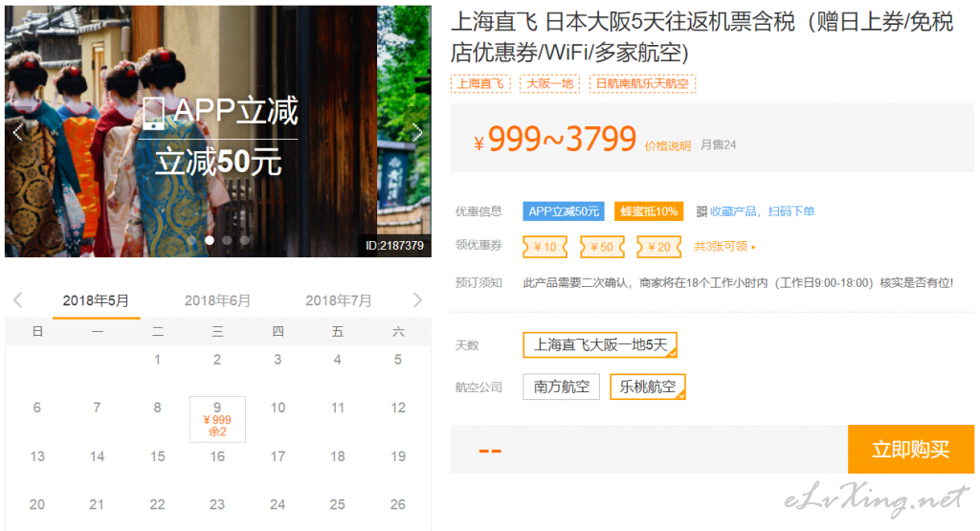This screenshot has height=531, width=980.
Task: Click the 日航南航乐天航空 tag
Action: [x=642, y=83]
